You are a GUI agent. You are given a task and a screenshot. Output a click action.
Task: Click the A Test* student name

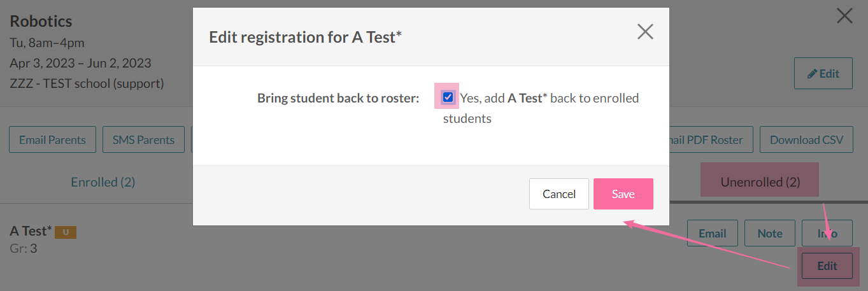[31, 231]
